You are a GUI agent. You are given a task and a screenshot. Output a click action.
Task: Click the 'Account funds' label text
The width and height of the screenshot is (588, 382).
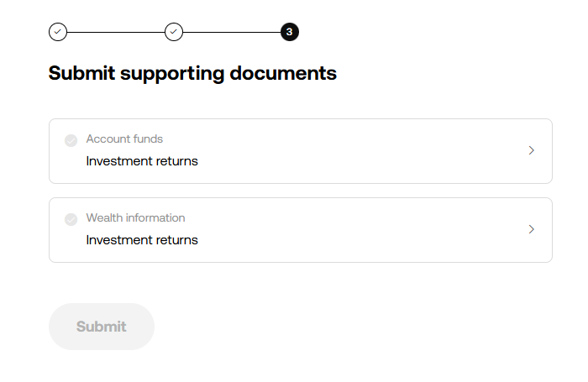[124, 139]
